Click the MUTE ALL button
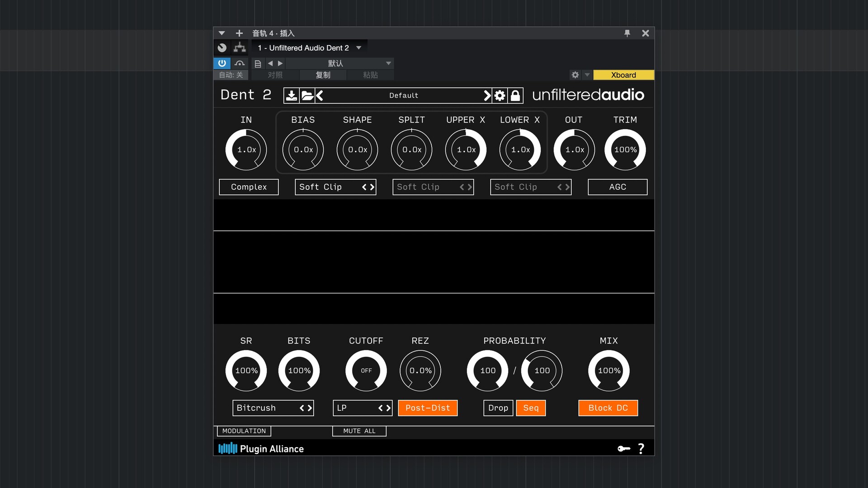Image resolution: width=868 pixels, height=488 pixels. [x=359, y=431]
